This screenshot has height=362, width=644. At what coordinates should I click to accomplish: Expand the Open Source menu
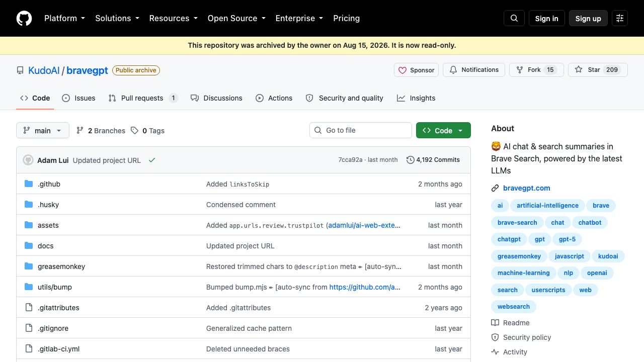pos(236,18)
